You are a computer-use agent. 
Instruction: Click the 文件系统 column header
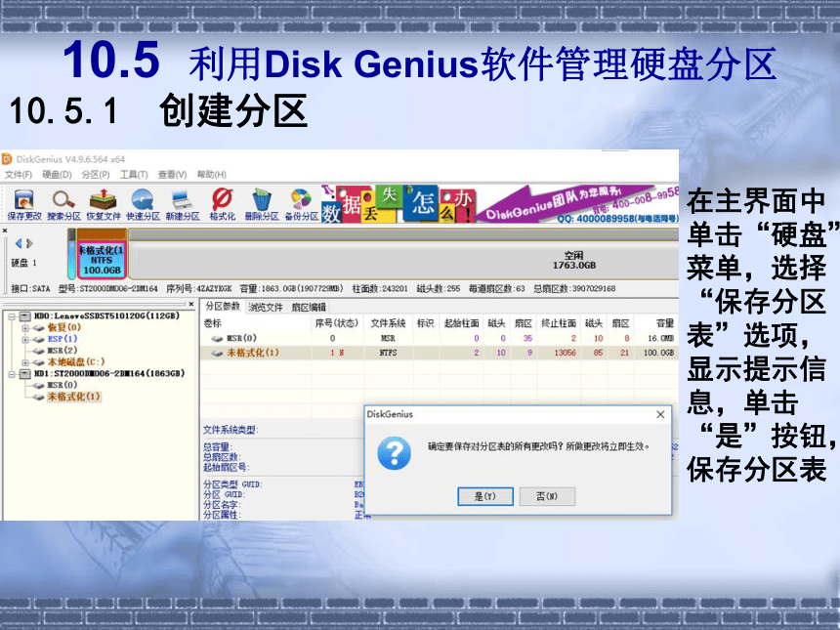pos(388,323)
